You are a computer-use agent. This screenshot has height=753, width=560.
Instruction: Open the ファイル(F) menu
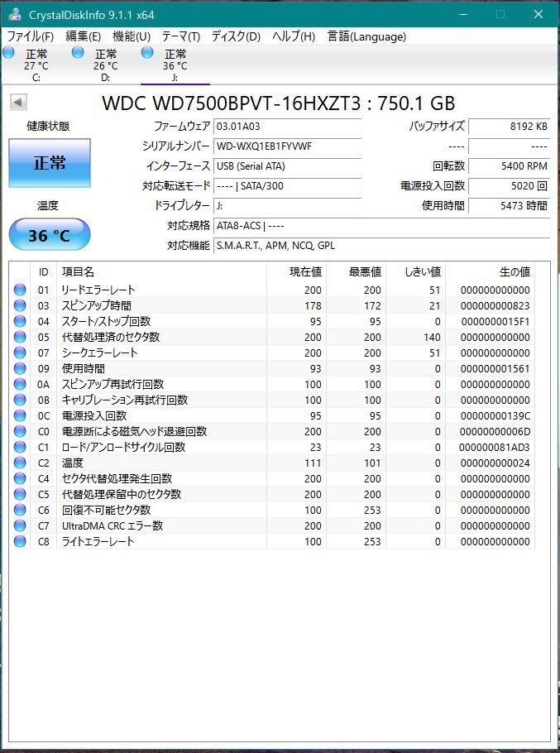31,36
